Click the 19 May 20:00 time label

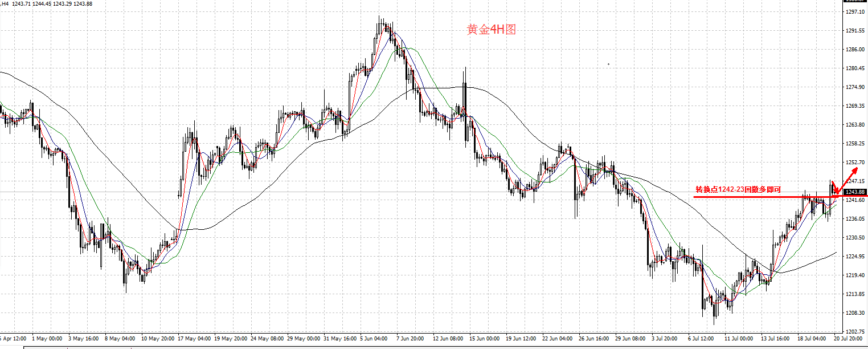(230, 338)
